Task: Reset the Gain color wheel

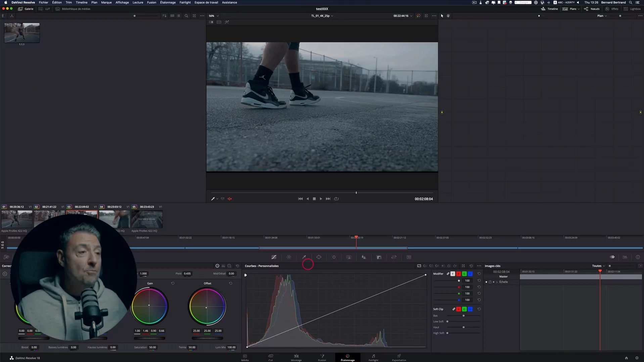Action: pyautogui.click(x=173, y=283)
